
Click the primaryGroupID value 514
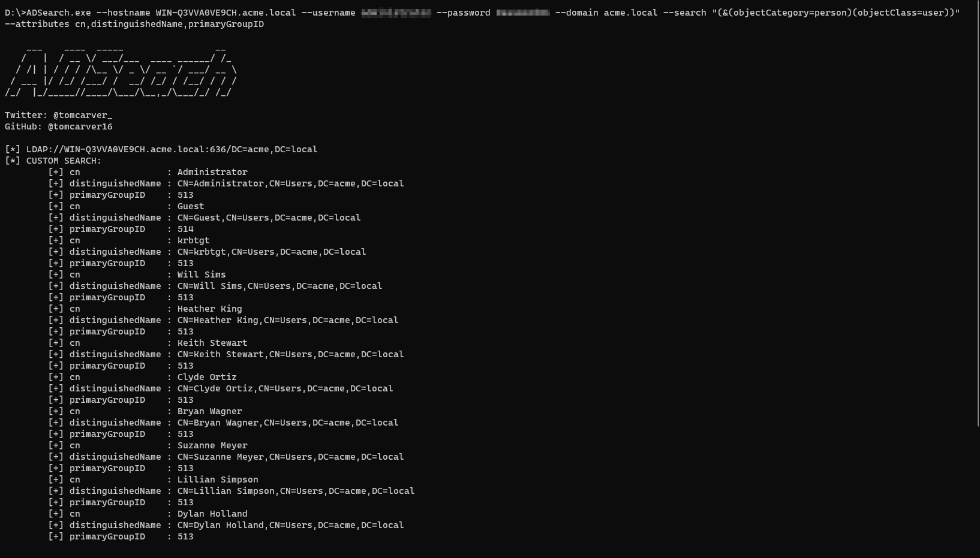point(185,229)
